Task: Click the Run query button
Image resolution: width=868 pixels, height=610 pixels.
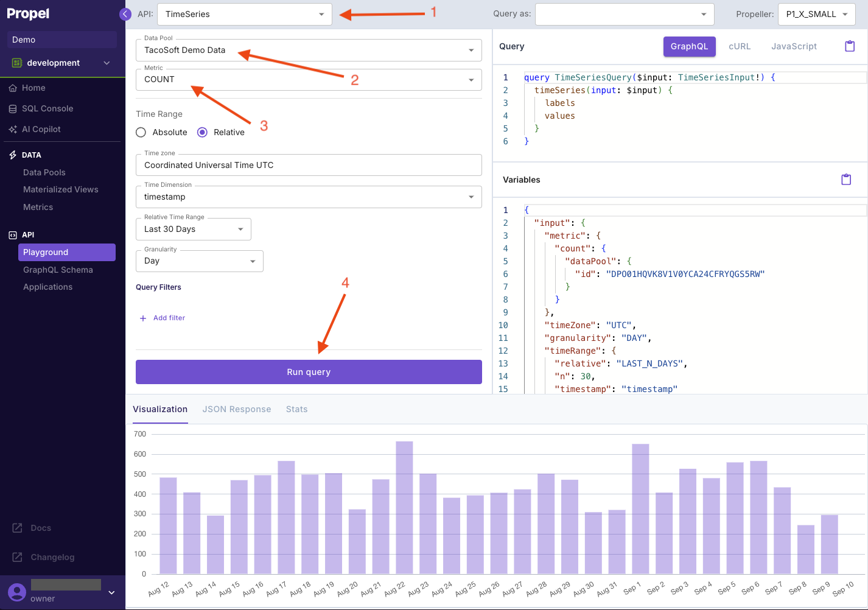Action: (309, 371)
